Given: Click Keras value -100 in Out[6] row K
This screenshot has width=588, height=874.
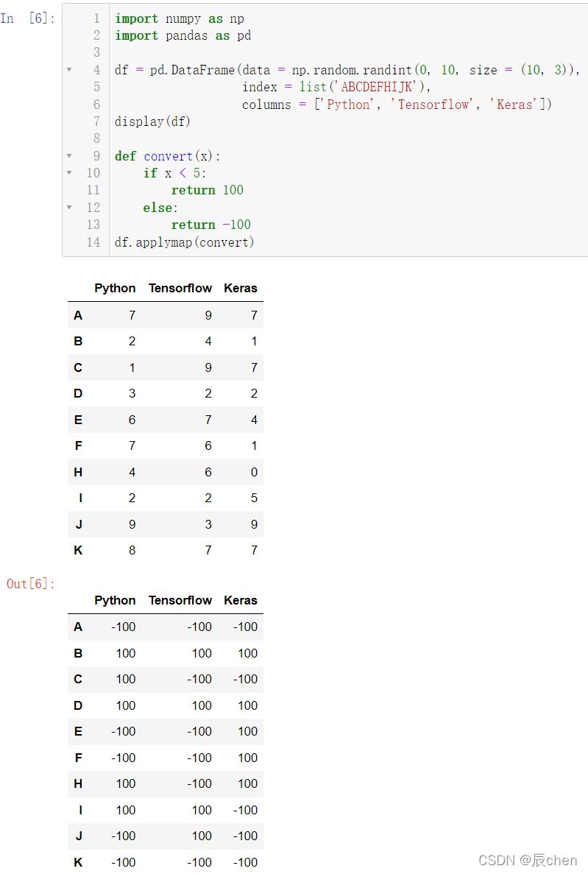Looking at the screenshot, I should tap(245, 862).
